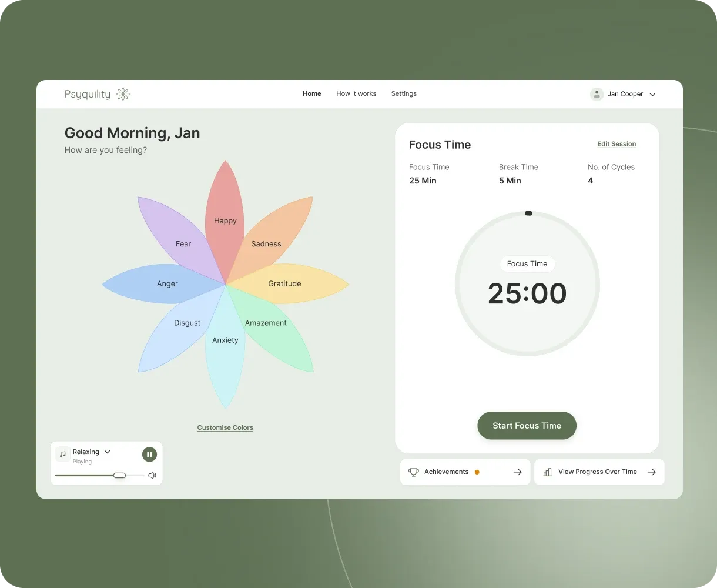Click the Good Morning, Jan heading
This screenshot has width=717, height=588.
132,133
